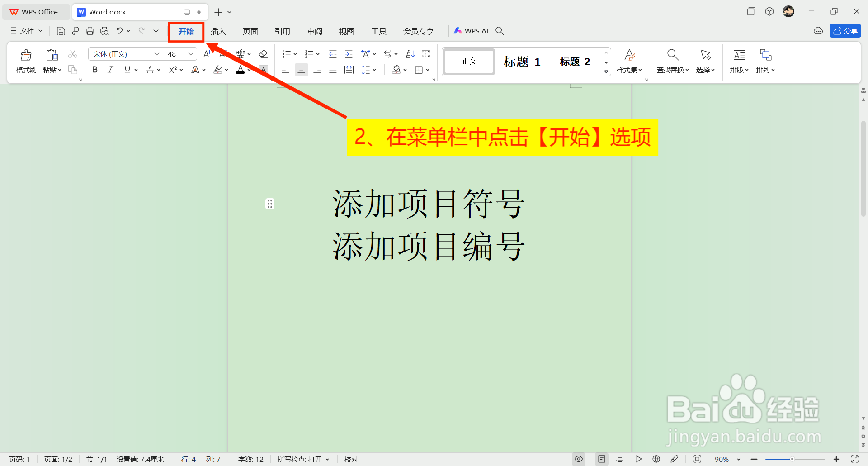This screenshot has width=868, height=466.
Task: Click the cloud comment icon near Share
Action: tap(818, 31)
